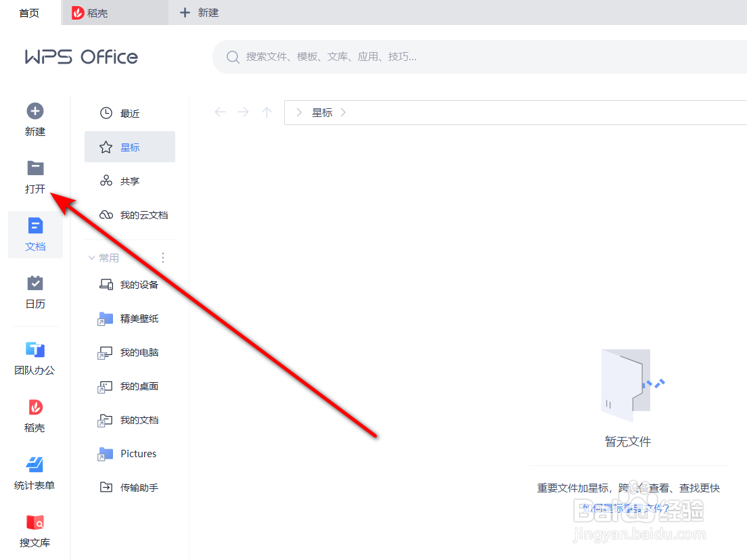Open 传输助手 transfer assistant
The image size is (747, 560).
(130, 487)
